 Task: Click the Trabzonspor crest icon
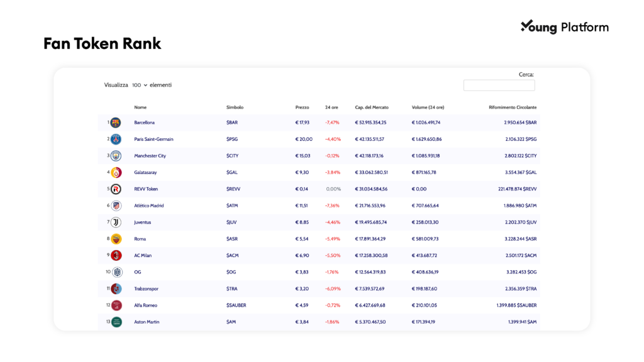coord(116,289)
